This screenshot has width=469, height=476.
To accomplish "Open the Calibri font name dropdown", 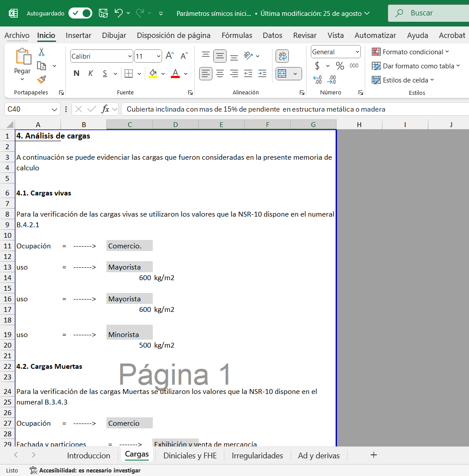I will pos(130,56).
